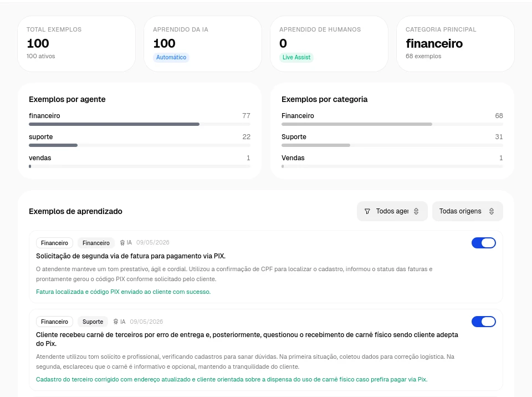Click the Financeiro agent tag in PIX card
532x397 pixels.
click(x=54, y=243)
